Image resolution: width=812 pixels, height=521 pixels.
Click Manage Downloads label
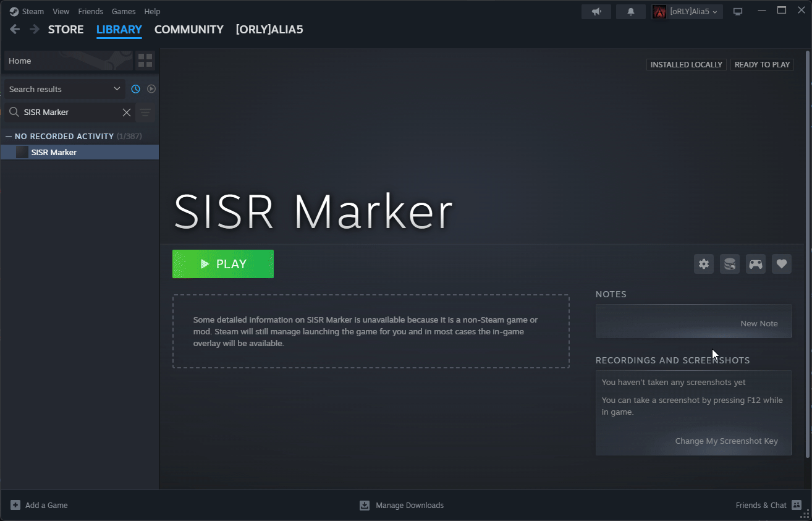coord(410,505)
